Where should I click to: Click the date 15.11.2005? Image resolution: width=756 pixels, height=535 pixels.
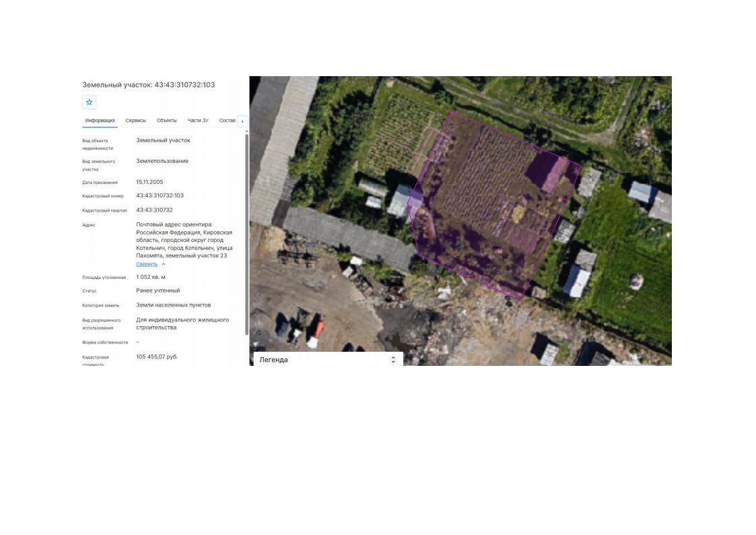click(149, 183)
